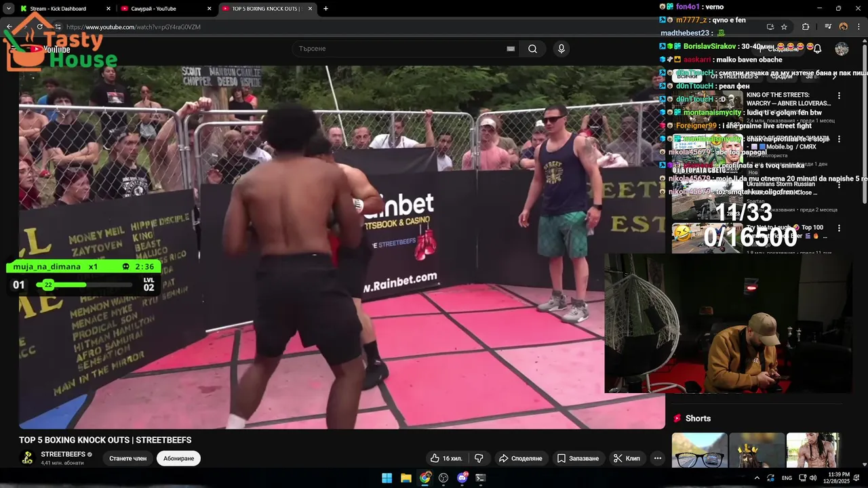This screenshot has height=488, width=868.
Task: Open the clock showing 11:39 PM
Action: pos(836,478)
